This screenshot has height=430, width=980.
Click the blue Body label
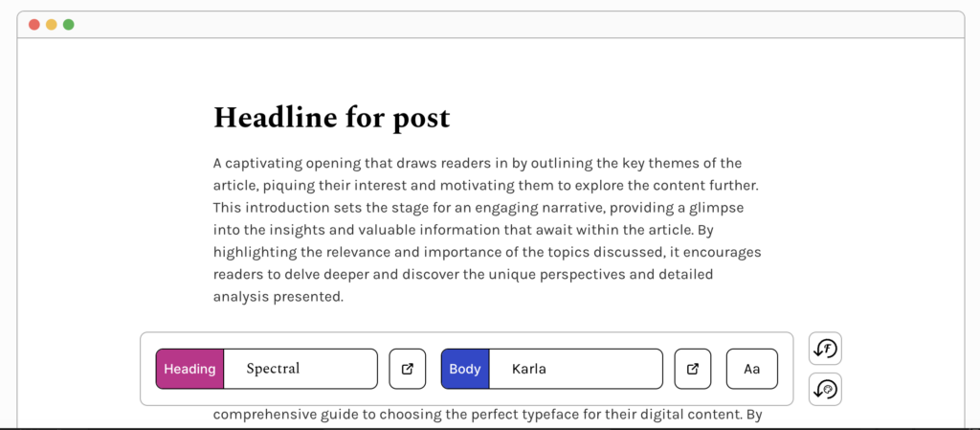465,369
